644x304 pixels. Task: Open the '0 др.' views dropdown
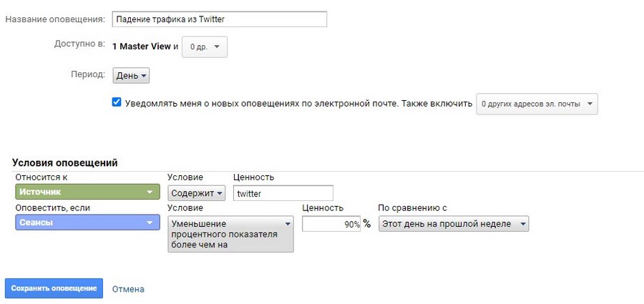[205, 46]
